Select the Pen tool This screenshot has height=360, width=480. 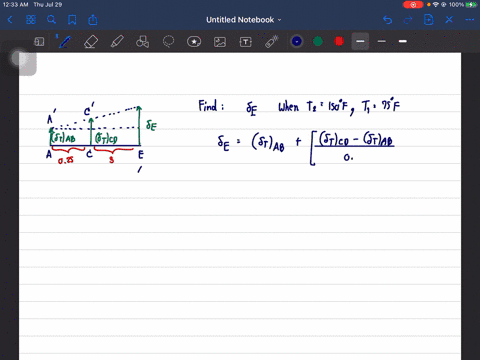(64, 42)
